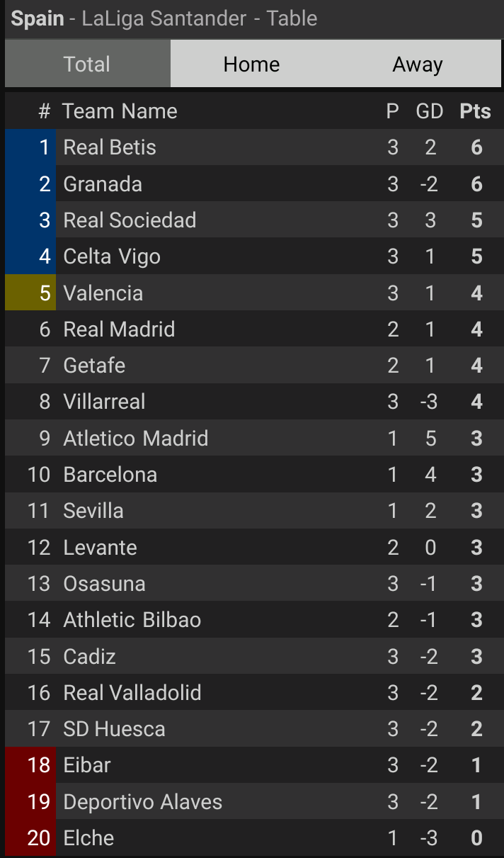Click the Team Name column header
The height and width of the screenshot is (858, 504).
point(120,111)
